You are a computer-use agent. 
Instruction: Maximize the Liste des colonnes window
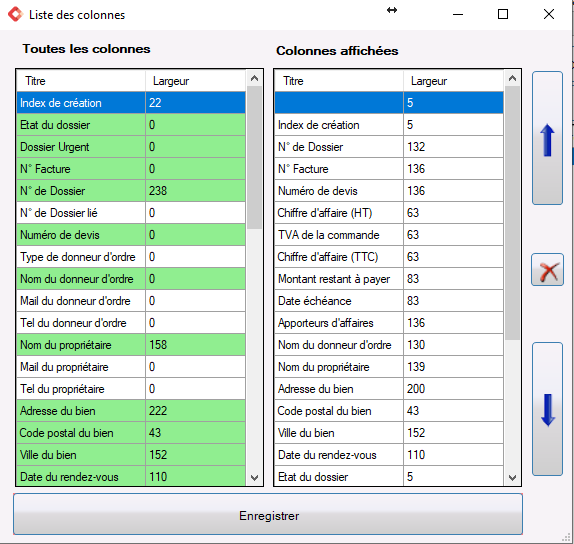pos(503,14)
